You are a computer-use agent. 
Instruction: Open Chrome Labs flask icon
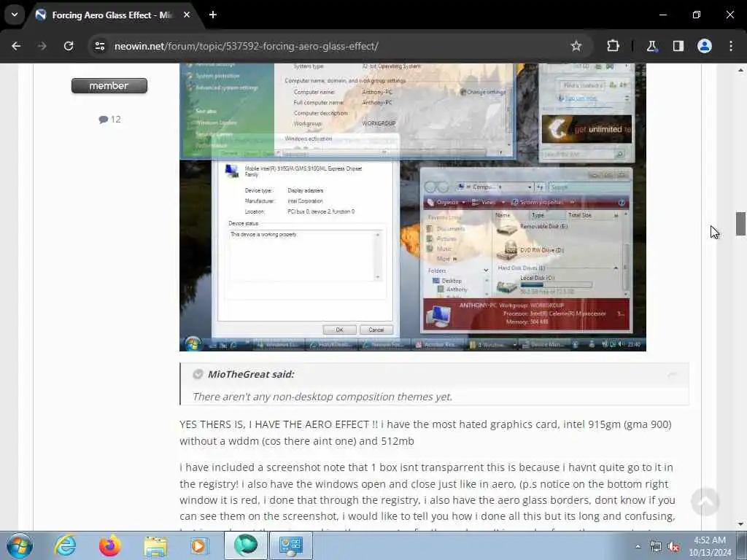coord(651,46)
